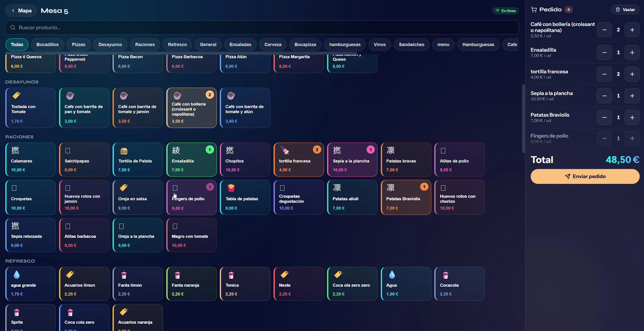
Task: Click the drink cup icon on Fanta naranja
Action: [178, 275]
